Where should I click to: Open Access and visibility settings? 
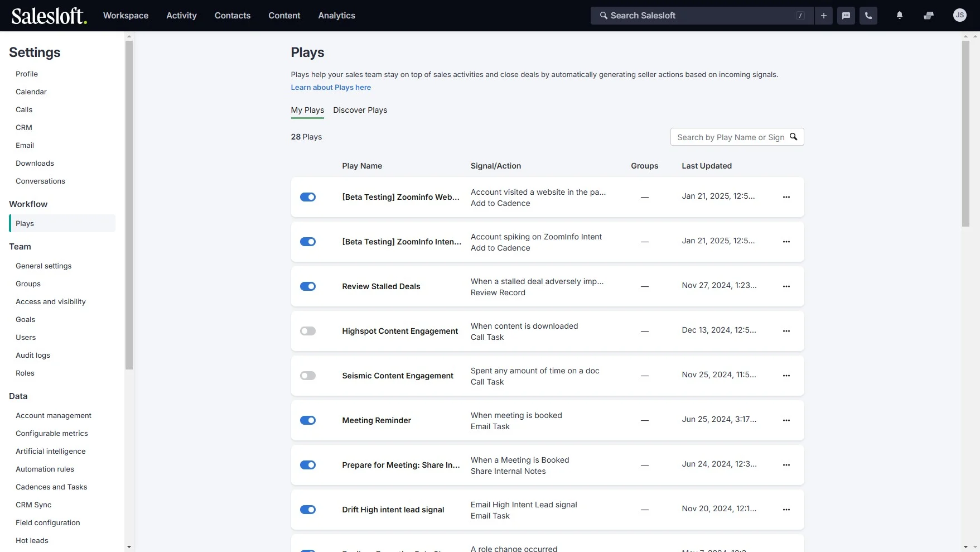pos(51,301)
